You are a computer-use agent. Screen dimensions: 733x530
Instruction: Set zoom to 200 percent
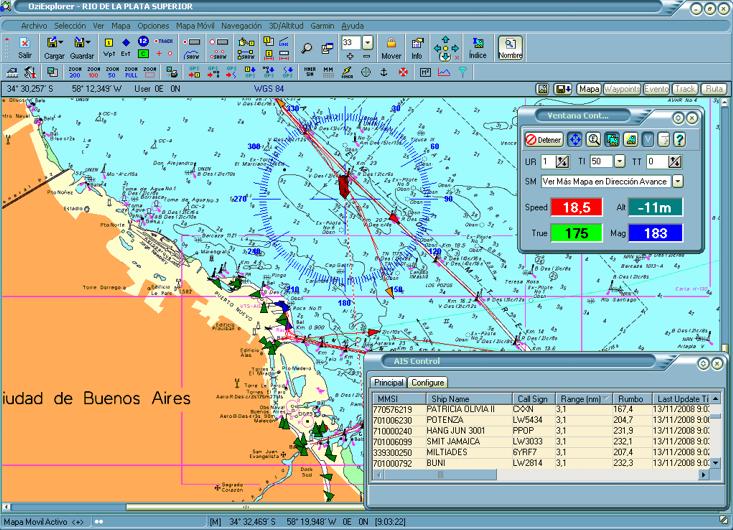[75, 72]
